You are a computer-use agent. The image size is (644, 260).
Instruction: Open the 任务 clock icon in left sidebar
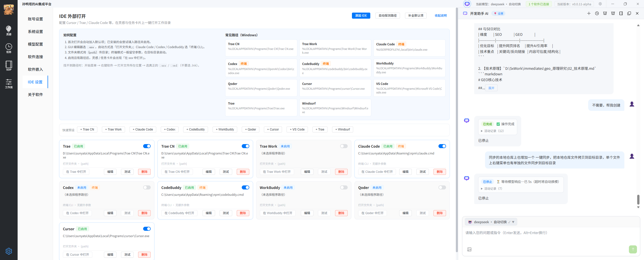[x=9, y=48]
